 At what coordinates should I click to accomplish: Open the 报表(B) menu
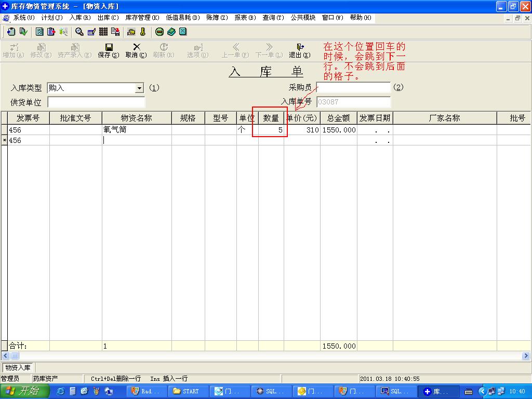pos(245,18)
